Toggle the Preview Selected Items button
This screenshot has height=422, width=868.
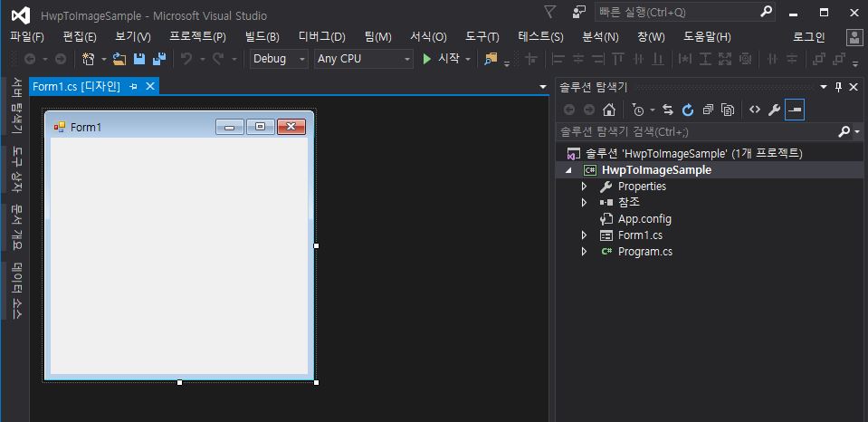pyautogui.click(x=795, y=110)
